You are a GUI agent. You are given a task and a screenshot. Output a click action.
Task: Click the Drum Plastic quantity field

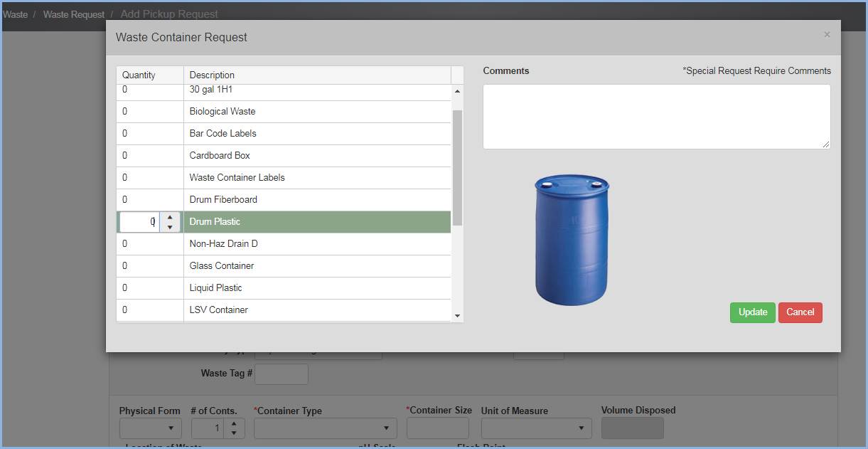(140, 222)
